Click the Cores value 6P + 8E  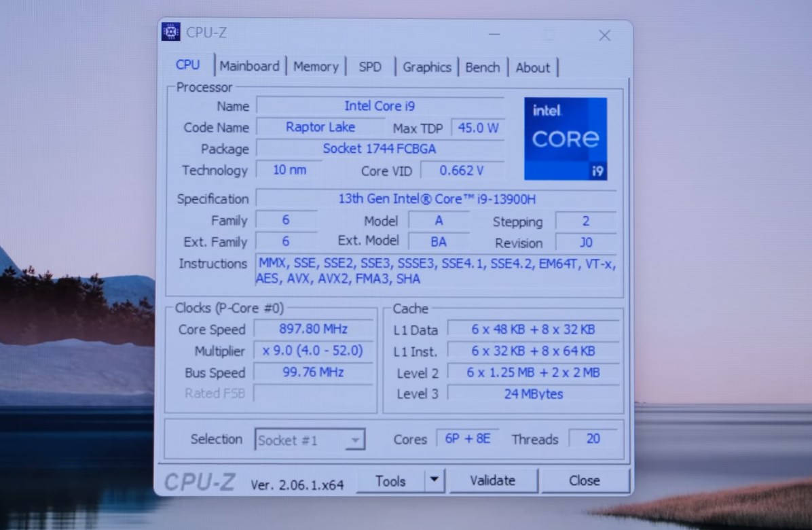(468, 438)
